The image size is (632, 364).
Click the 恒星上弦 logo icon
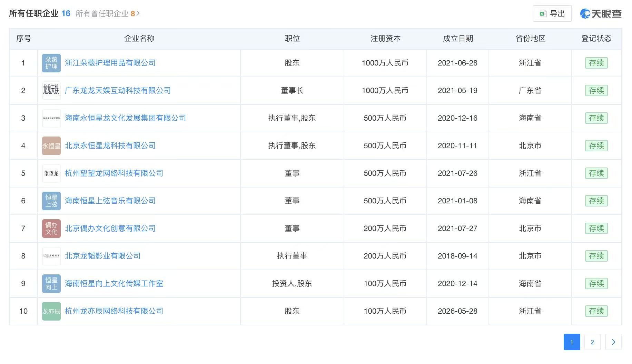click(x=51, y=201)
